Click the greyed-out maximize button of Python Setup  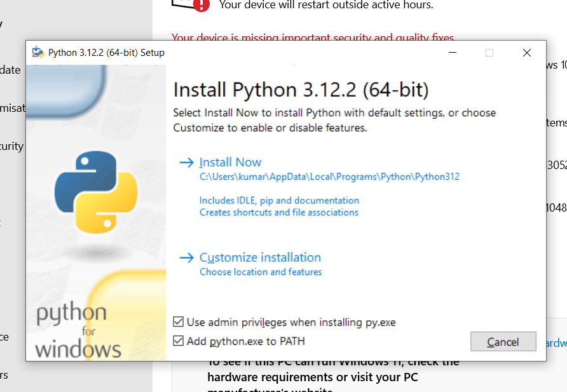(489, 53)
